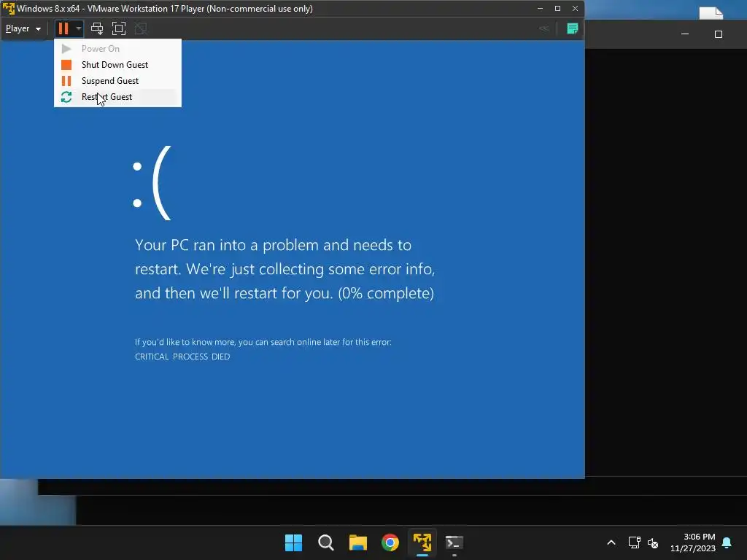Viewport: 747px width, 560px height.
Task: Open the terminal app in taskbar
Action: [x=454, y=542]
